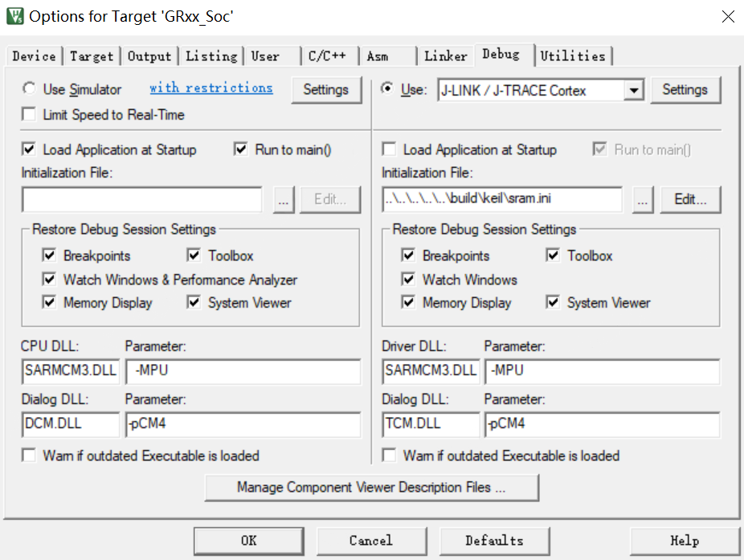Click the CPU DLL Parameter field
The width and height of the screenshot is (744, 560).
(243, 371)
